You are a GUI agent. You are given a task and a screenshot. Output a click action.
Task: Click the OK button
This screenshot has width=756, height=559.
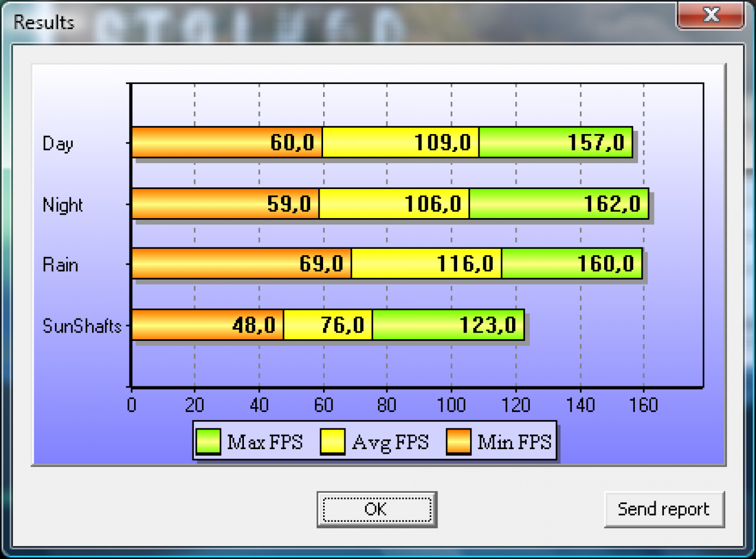(376, 509)
